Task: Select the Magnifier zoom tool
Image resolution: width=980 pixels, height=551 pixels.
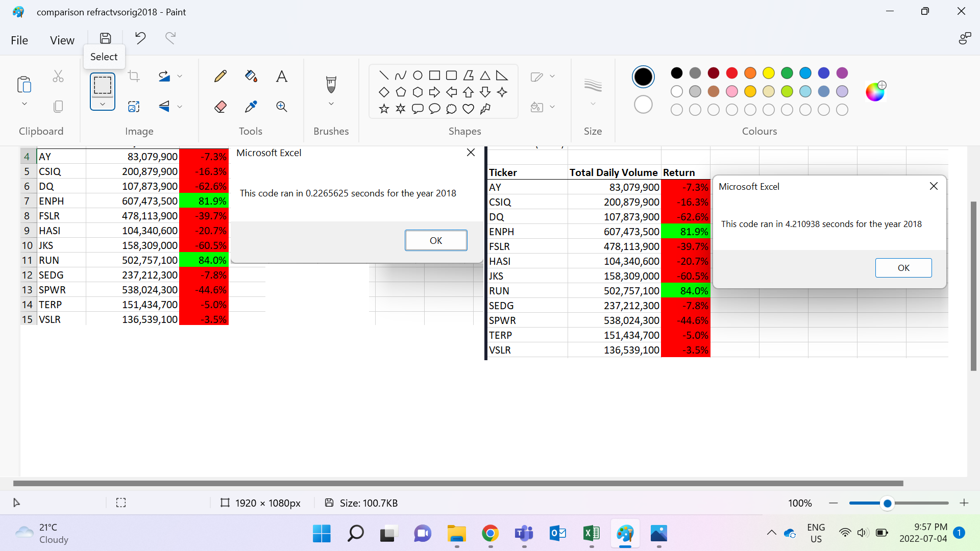Action: click(x=281, y=107)
